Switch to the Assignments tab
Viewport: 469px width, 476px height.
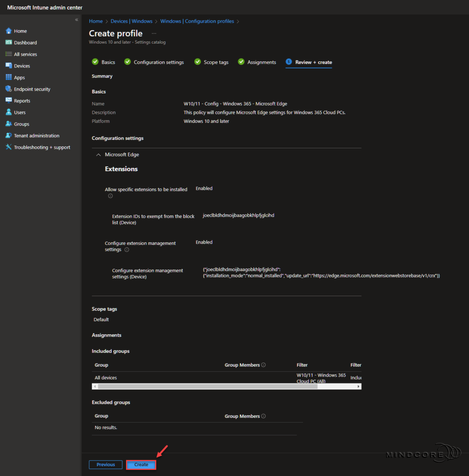pos(261,62)
